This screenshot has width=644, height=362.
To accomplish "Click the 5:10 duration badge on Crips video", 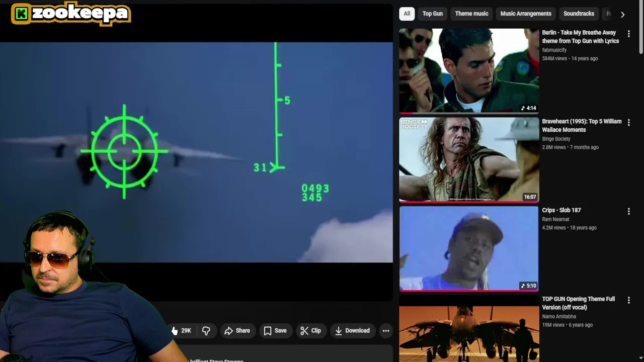I will (x=528, y=286).
